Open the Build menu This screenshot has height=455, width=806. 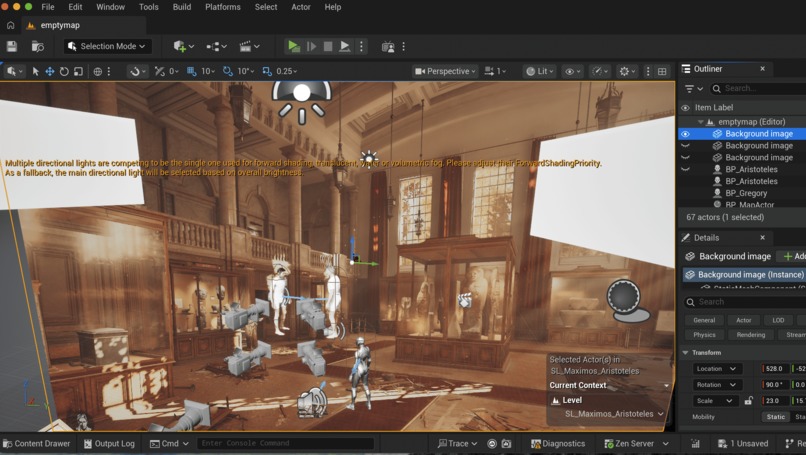click(x=181, y=7)
